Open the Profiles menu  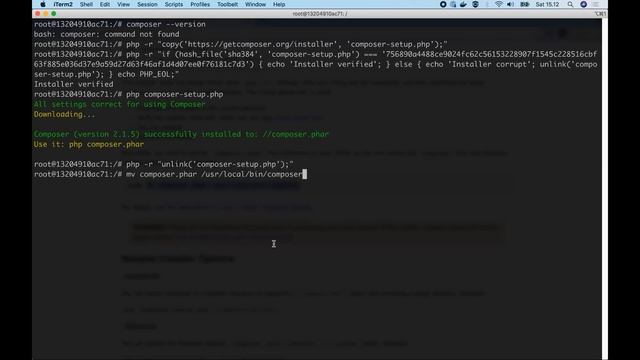200,4
